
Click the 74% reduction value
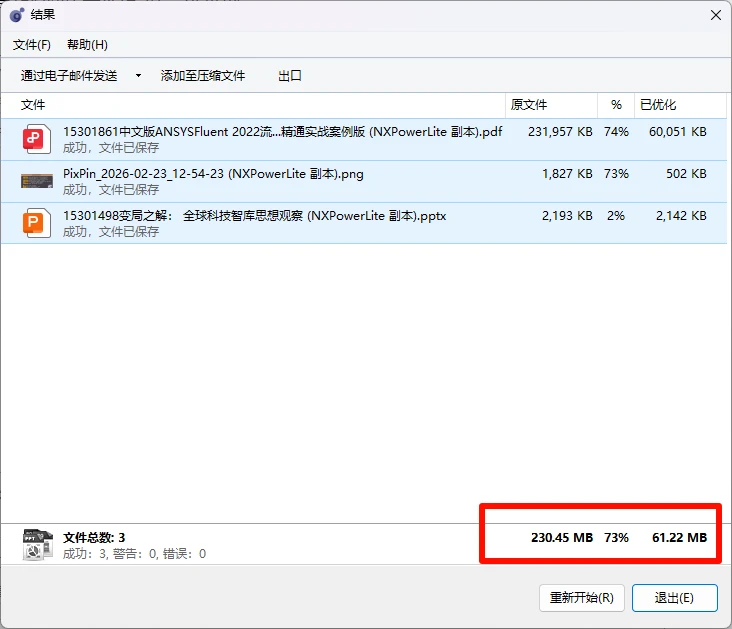616,132
